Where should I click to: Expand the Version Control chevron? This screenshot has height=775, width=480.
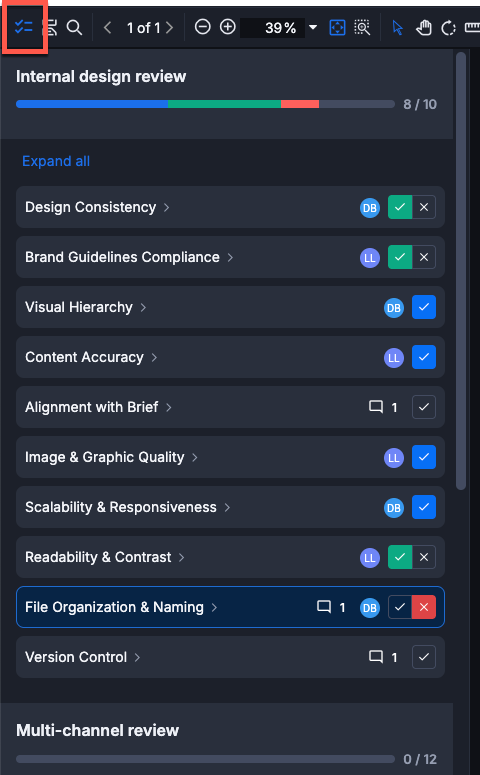click(x=137, y=657)
